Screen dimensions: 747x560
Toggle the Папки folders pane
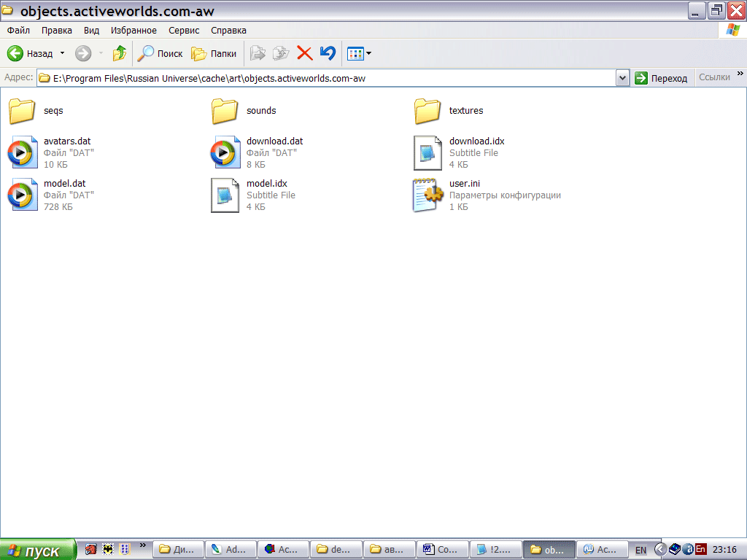click(214, 53)
